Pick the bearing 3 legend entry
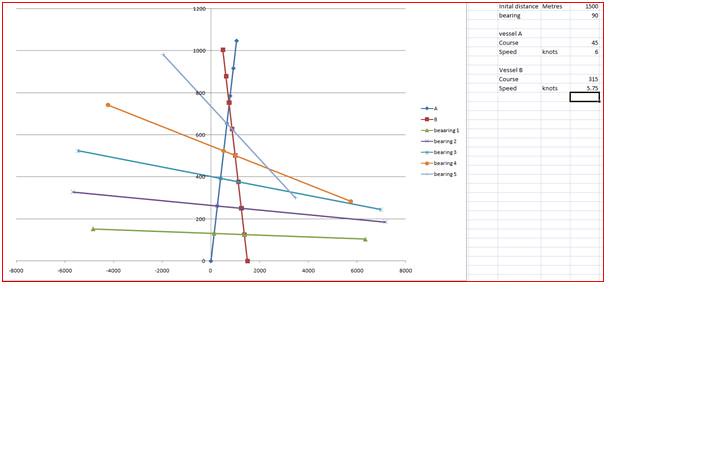 click(445, 152)
